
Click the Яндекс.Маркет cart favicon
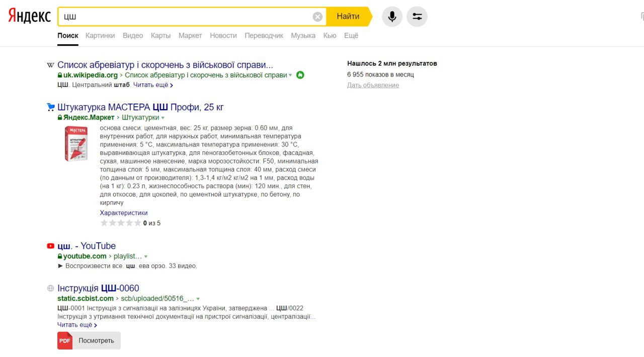click(50, 107)
